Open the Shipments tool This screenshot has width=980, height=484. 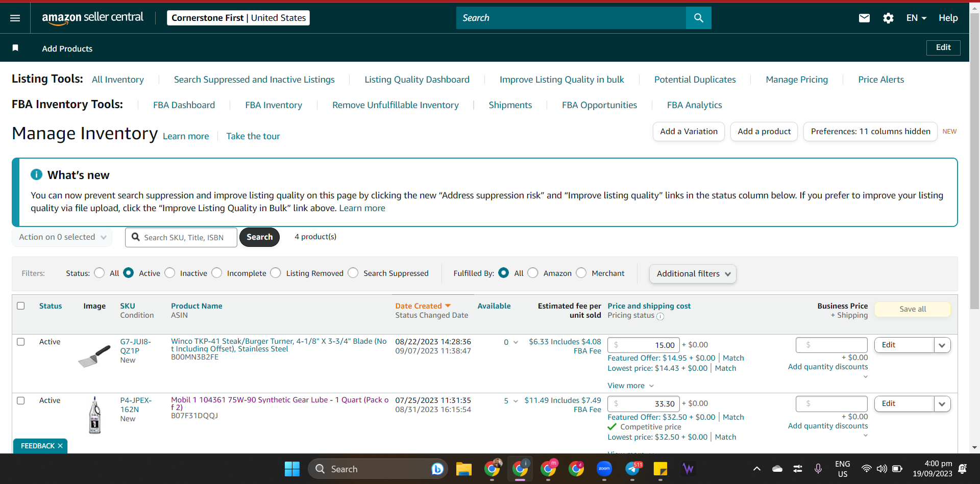[x=510, y=105]
